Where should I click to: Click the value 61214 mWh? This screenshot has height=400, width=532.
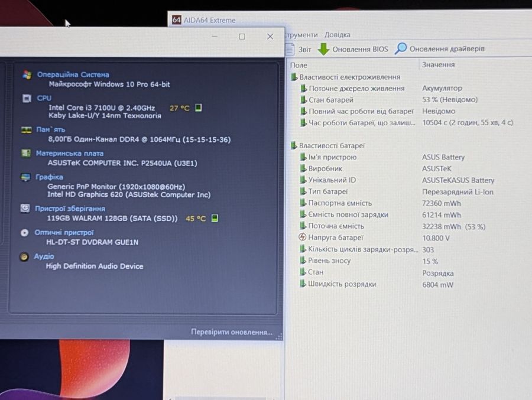coord(442,214)
